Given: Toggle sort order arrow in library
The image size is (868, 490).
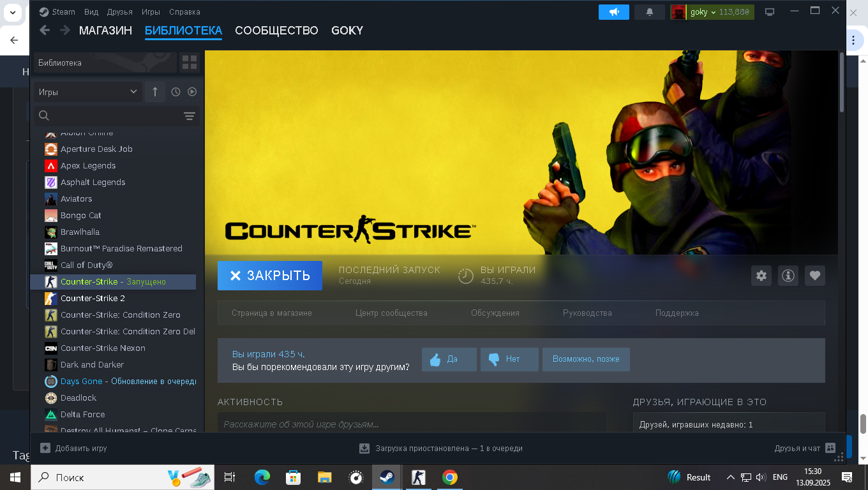Looking at the screenshot, I should pyautogui.click(x=154, y=92).
